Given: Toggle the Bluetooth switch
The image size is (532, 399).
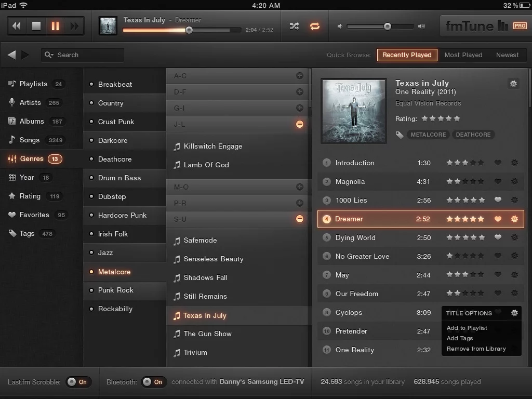Looking at the screenshot, I should 154,382.
